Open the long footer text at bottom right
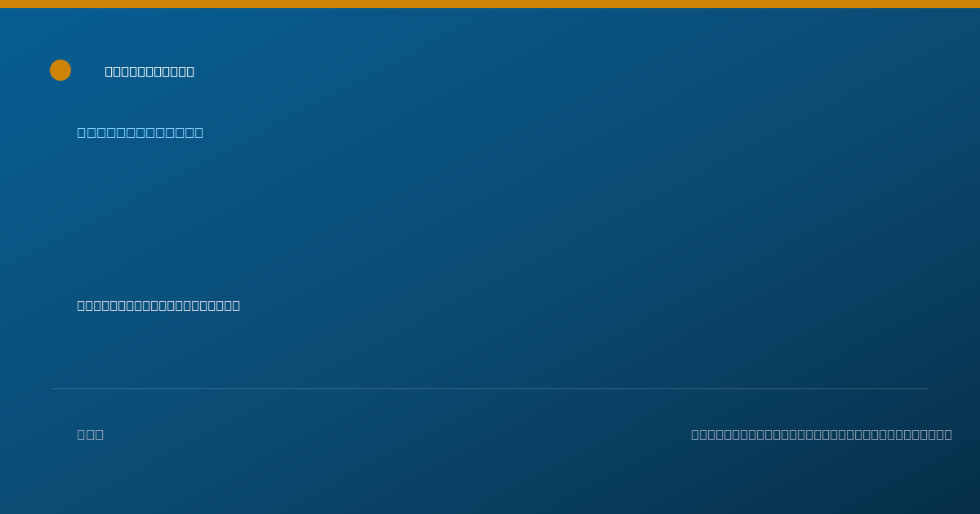The height and width of the screenshot is (514, 980). pos(822,434)
